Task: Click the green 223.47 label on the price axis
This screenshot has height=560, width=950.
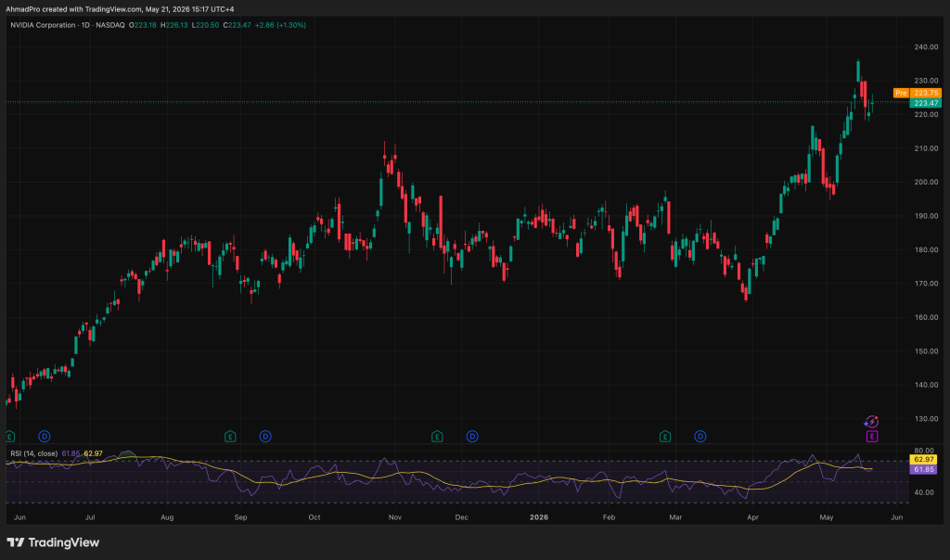Action: 926,104
